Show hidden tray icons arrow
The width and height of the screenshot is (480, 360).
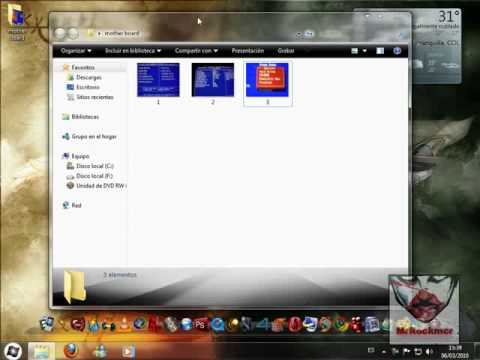(384, 352)
